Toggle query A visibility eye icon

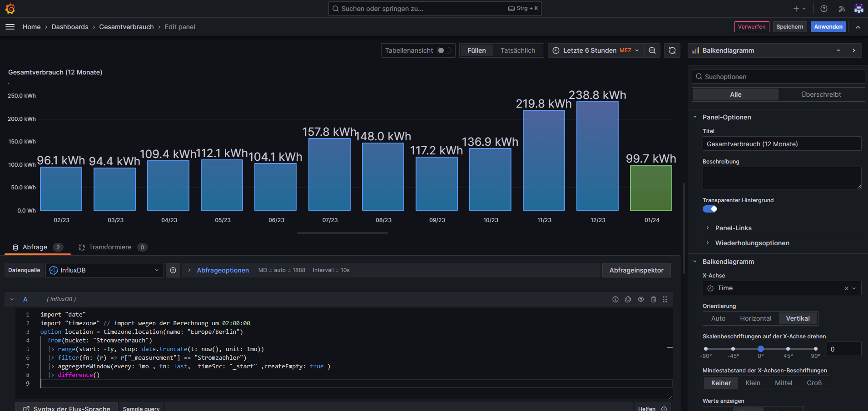(x=641, y=299)
